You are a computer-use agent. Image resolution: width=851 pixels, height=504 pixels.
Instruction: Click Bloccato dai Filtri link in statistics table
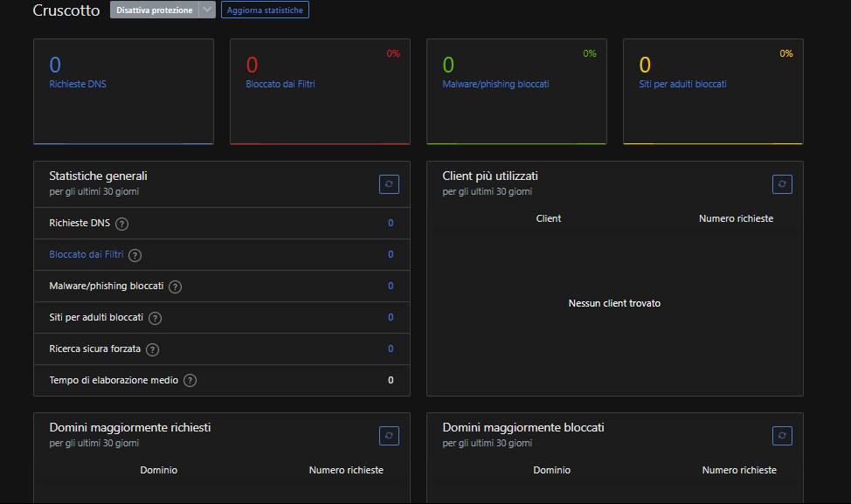[x=86, y=255]
